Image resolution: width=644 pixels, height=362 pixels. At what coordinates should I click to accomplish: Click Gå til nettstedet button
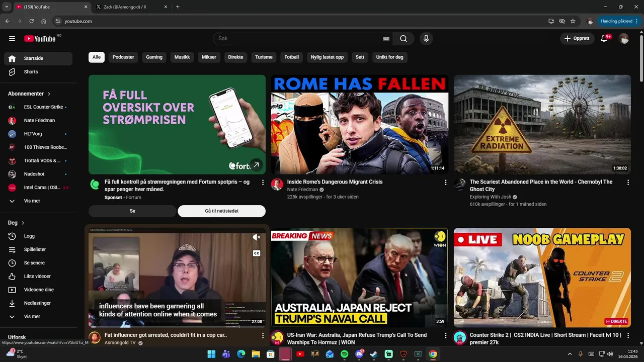coord(221,211)
